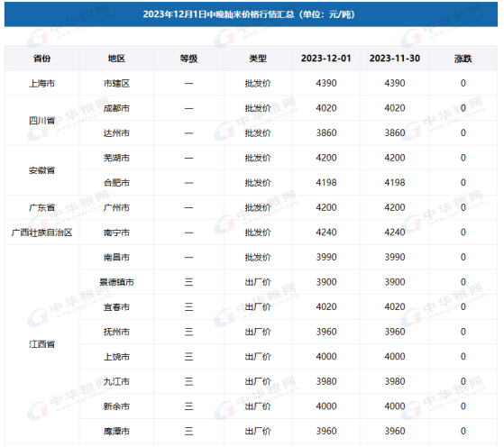The height and width of the screenshot is (447, 504).
Task: Select the 地区 column header
Action: pos(116,59)
